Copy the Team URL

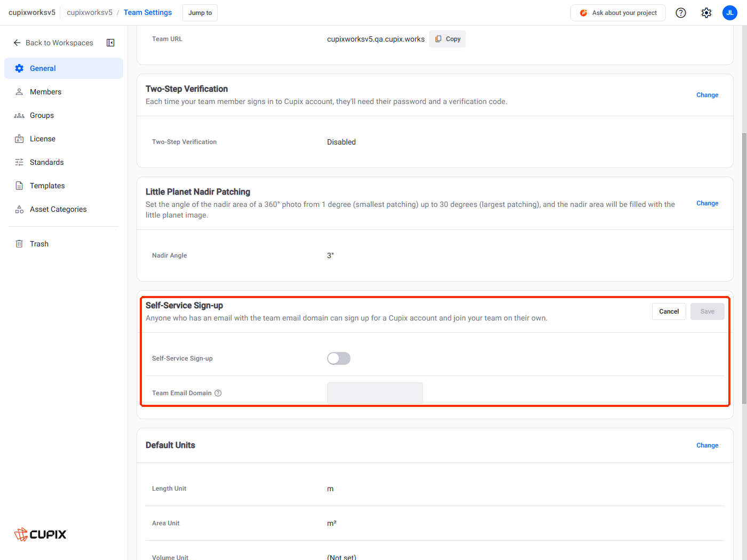point(447,39)
